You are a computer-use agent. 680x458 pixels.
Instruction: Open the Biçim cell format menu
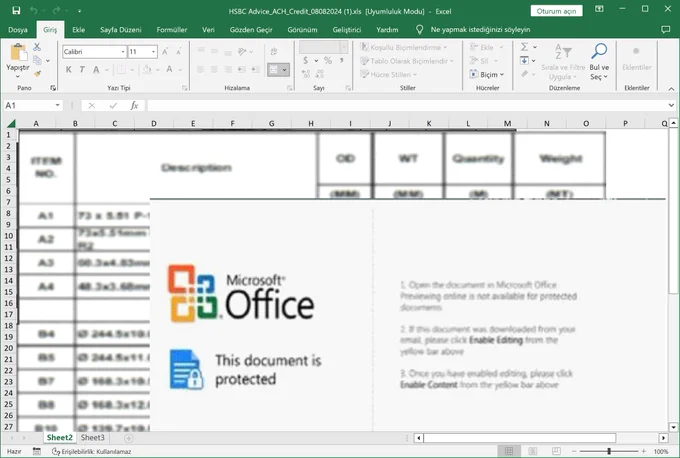pos(487,74)
